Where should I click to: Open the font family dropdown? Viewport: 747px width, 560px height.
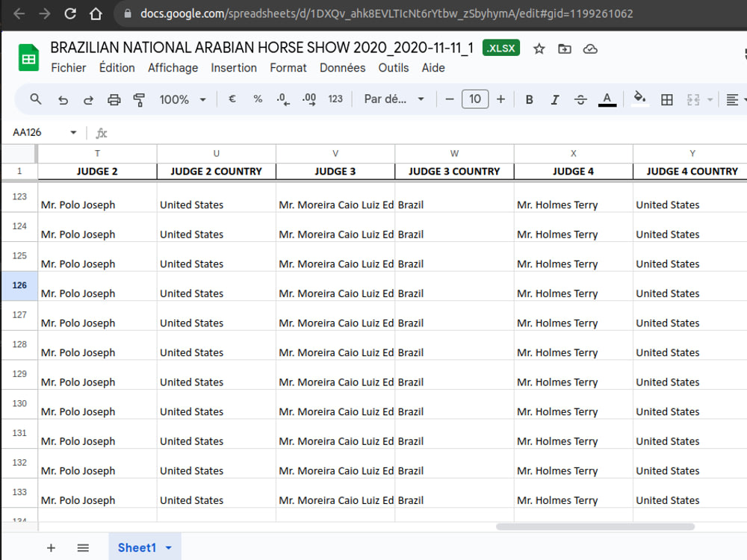[x=394, y=99]
